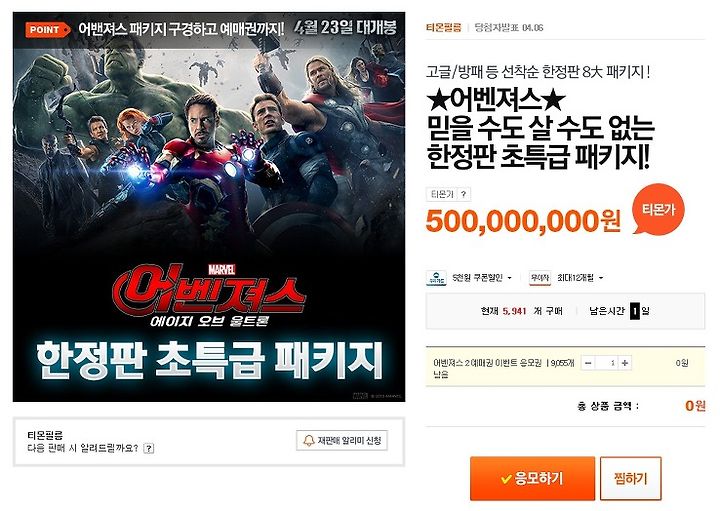Click the 재판매 알리미 신청 bell button
This screenshot has height=511, width=720.
pos(342,441)
